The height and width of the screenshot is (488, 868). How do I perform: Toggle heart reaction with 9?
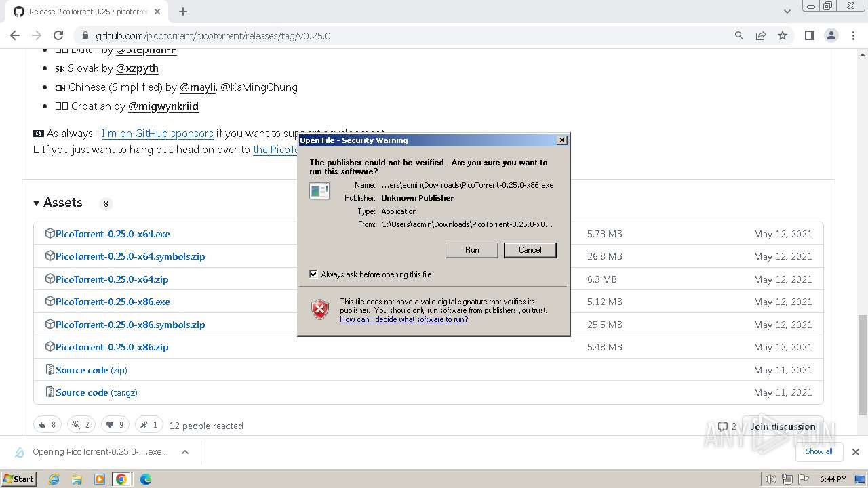115,425
